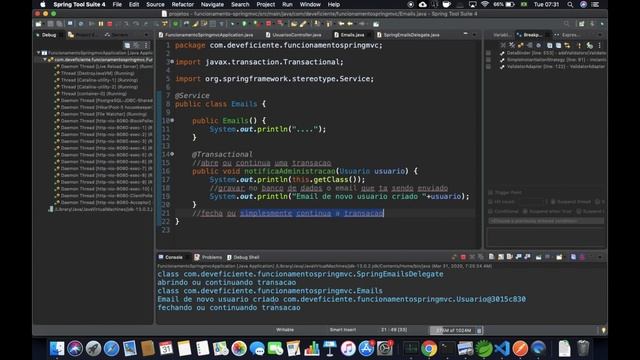Click the Spotlight search icon in menu bar
640x360 pixels.
[570, 4]
